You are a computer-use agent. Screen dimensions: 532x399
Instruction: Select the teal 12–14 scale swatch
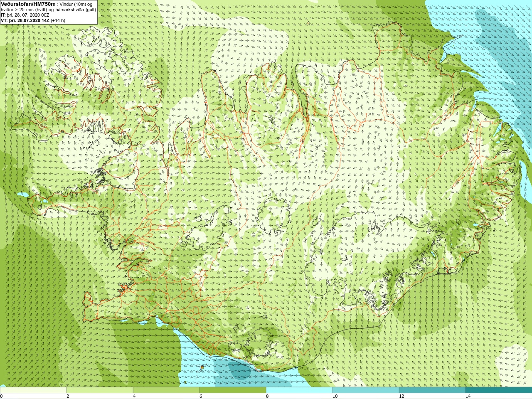432,390
